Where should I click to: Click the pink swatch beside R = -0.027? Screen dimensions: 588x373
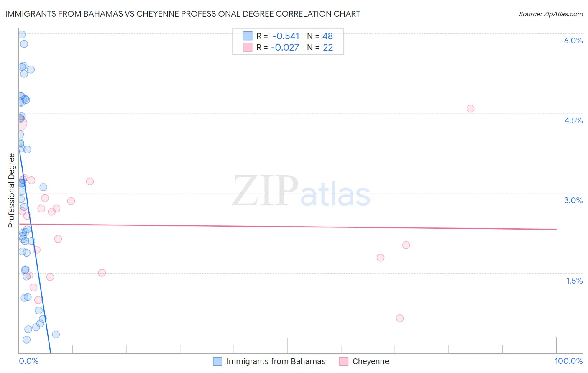pyautogui.click(x=248, y=47)
